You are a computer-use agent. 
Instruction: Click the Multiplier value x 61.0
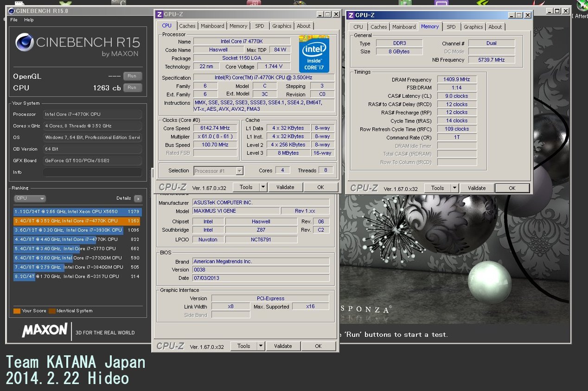215,137
